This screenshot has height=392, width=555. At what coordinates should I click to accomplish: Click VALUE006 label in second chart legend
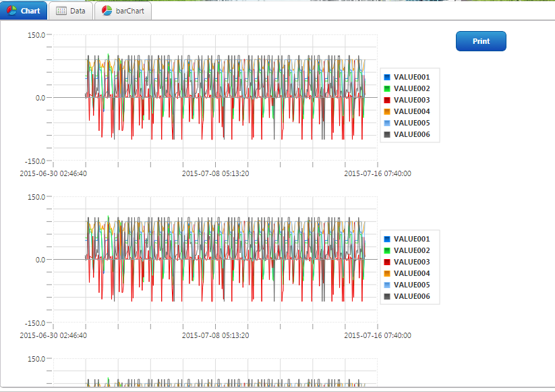(x=412, y=296)
